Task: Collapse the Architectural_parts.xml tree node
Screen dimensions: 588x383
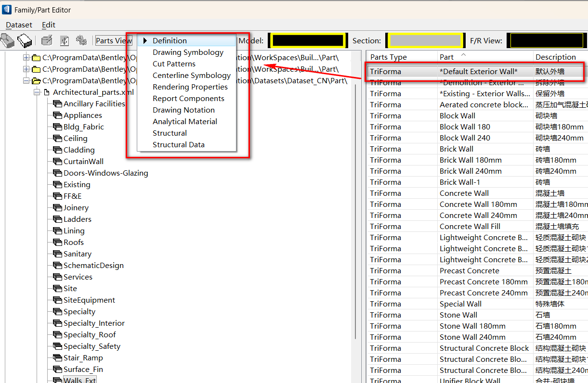Action: pos(37,92)
